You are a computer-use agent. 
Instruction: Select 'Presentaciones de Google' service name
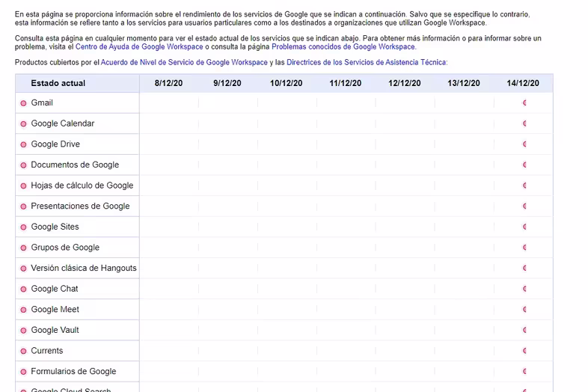(x=80, y=206)
